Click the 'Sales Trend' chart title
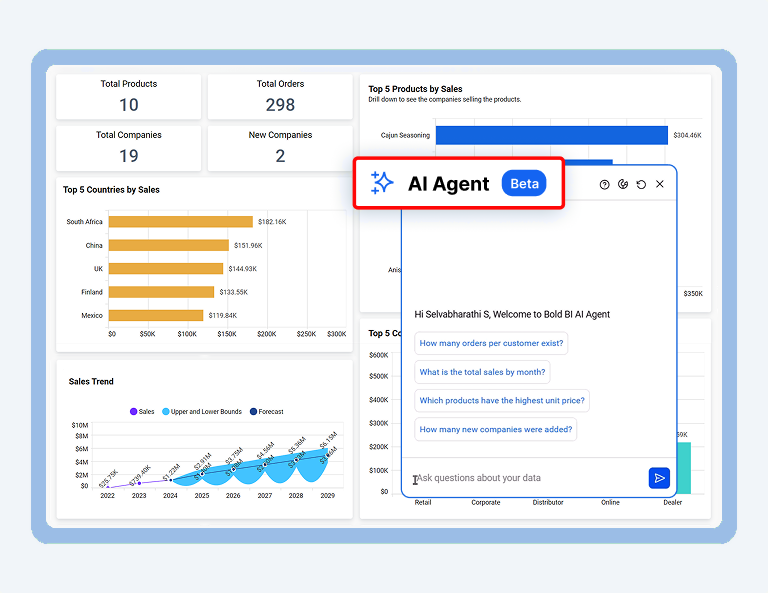This screenshot has height=593, width=768. (x=91, y=381)
